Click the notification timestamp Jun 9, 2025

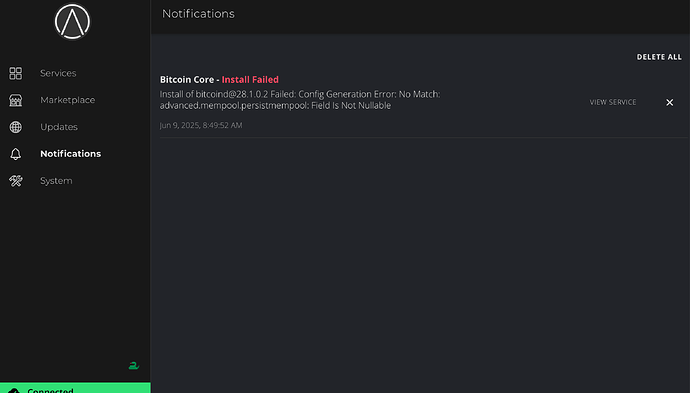[201, 125]
